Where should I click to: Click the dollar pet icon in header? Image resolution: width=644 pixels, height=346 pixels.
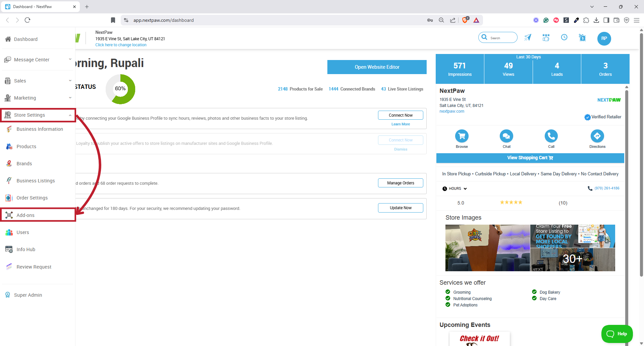tap(582, 38)
